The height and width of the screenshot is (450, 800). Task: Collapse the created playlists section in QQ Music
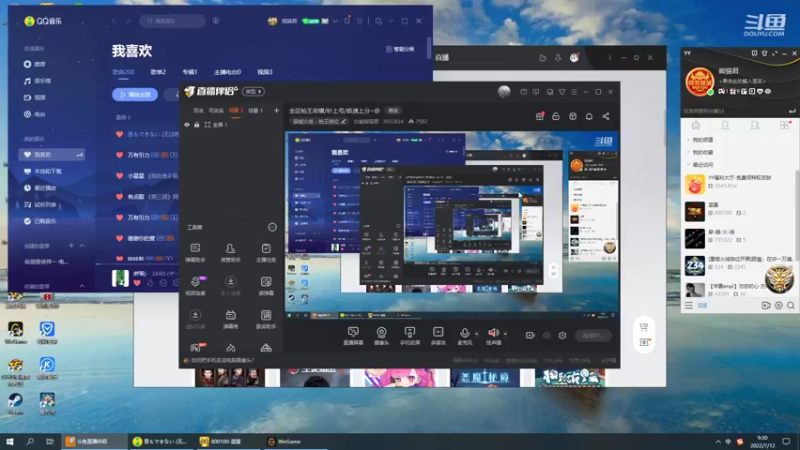pyautogui.click(x=82, y=246)
